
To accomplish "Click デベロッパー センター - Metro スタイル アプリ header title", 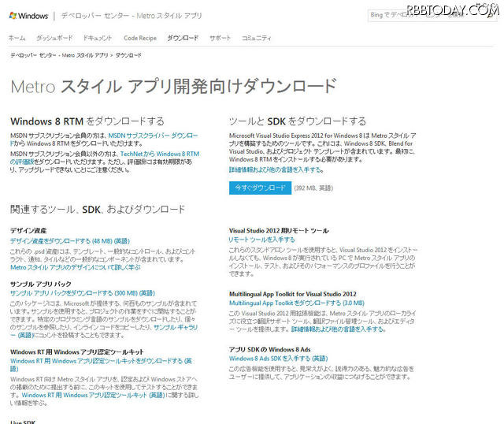I will [x=132, y=16].
